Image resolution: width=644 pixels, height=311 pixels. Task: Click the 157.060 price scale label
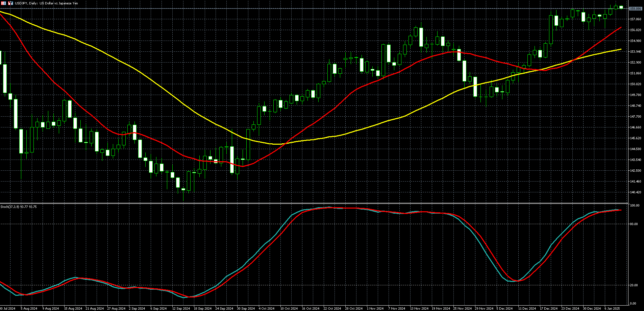[x=636, y=19]
